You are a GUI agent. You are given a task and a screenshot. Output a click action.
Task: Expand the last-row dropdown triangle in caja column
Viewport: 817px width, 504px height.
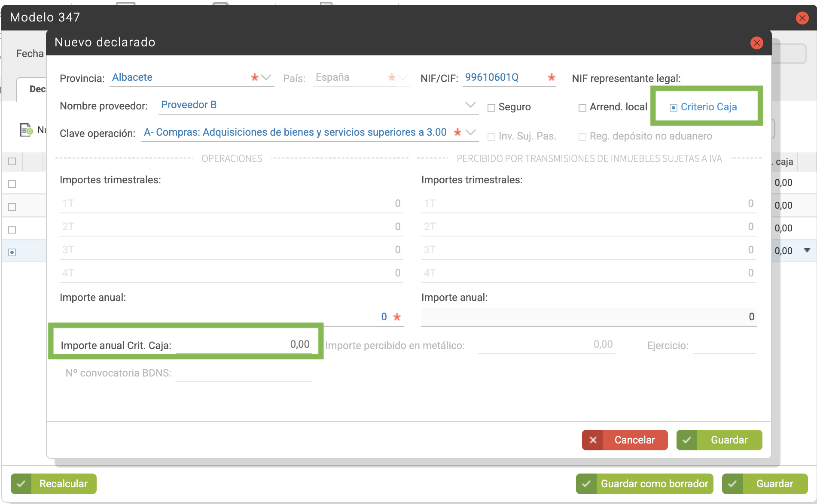(x=807, y=250)
